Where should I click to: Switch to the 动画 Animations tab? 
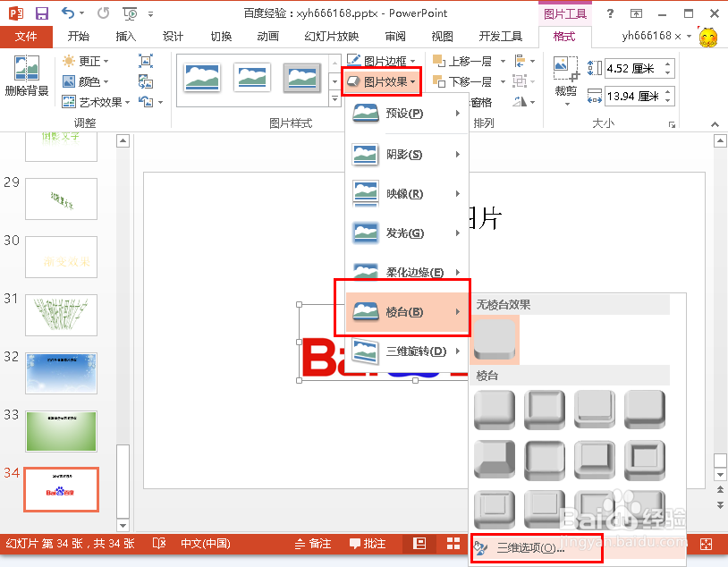pyautogui.click(x=268, y=37)
